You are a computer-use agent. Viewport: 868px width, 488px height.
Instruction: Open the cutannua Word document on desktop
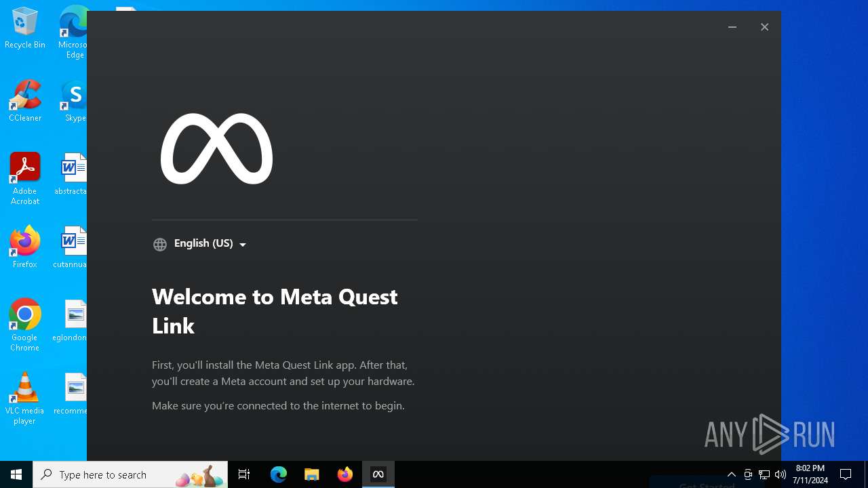coord(71,247)
